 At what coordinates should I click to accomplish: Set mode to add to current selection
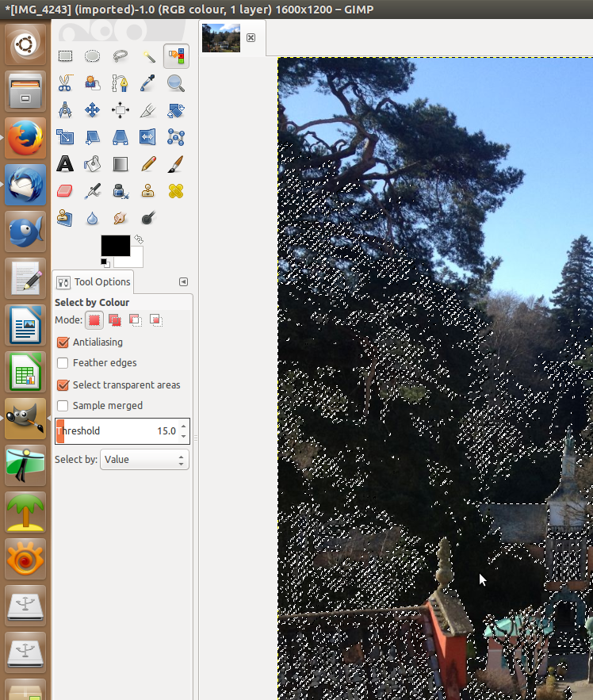pos(115,320)
